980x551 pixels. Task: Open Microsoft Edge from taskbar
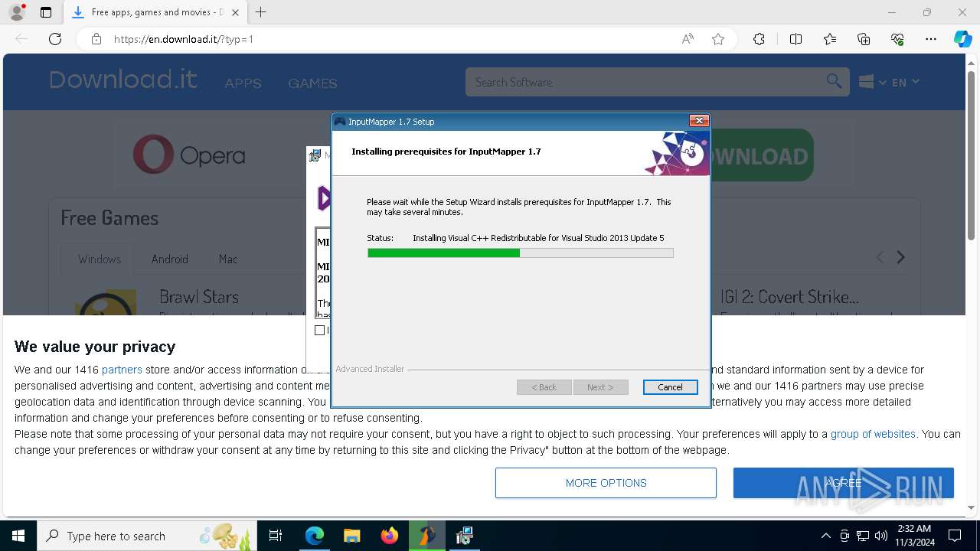click(x=315, y=536)
